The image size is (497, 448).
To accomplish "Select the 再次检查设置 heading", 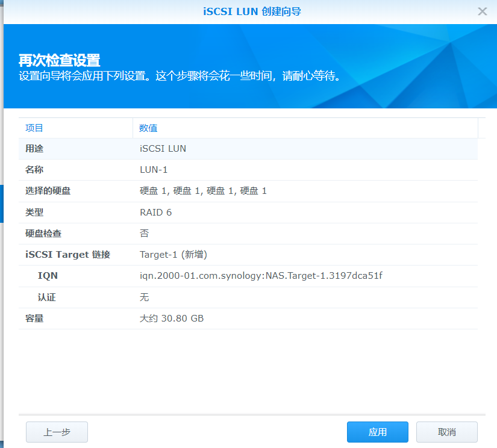I will (x=59, y=60).
